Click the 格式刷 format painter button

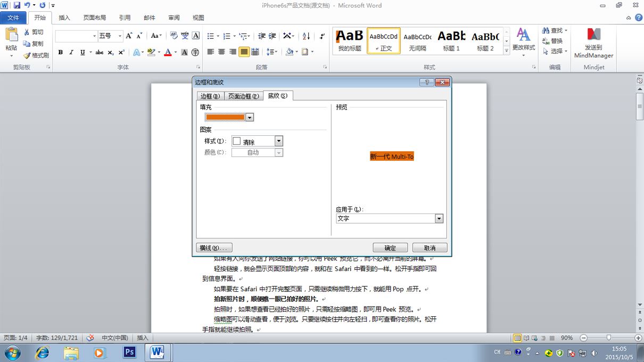point(36,55)
